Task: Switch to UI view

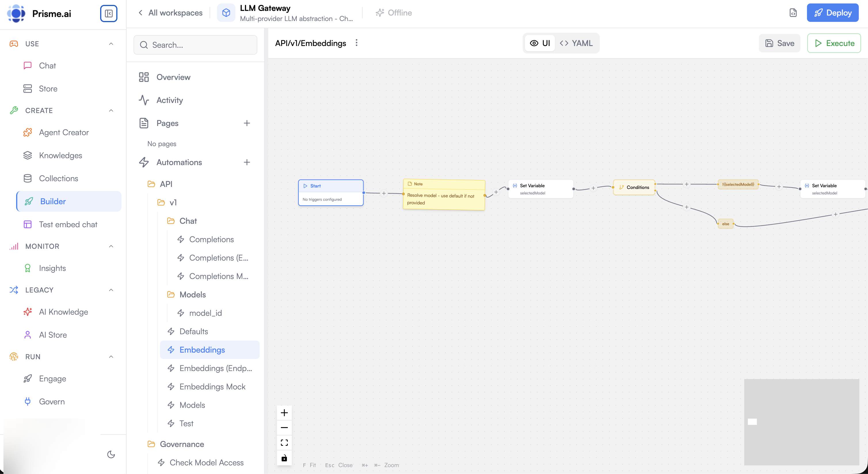Action: tap(540, 43)
